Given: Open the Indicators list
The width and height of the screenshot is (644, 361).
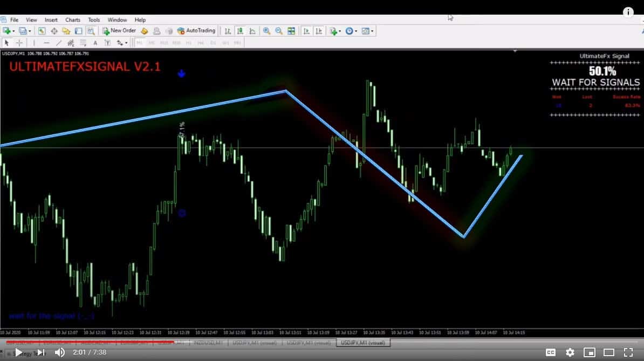Looking at the screenshot, I should click(332, 31).
